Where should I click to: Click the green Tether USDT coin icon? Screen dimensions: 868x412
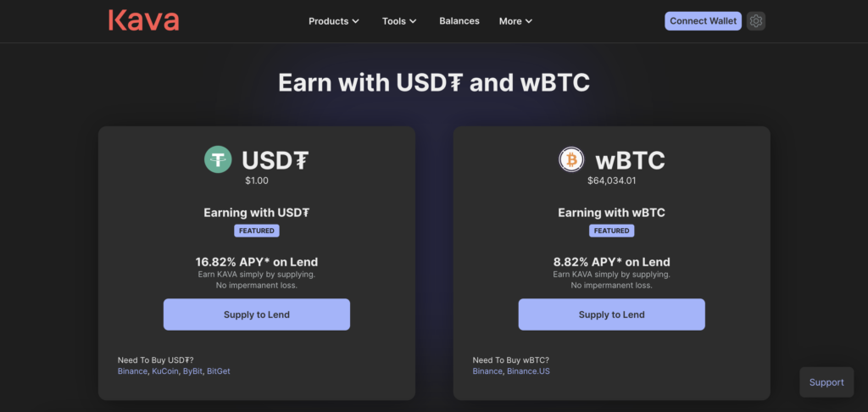click(x=218, y=159)
